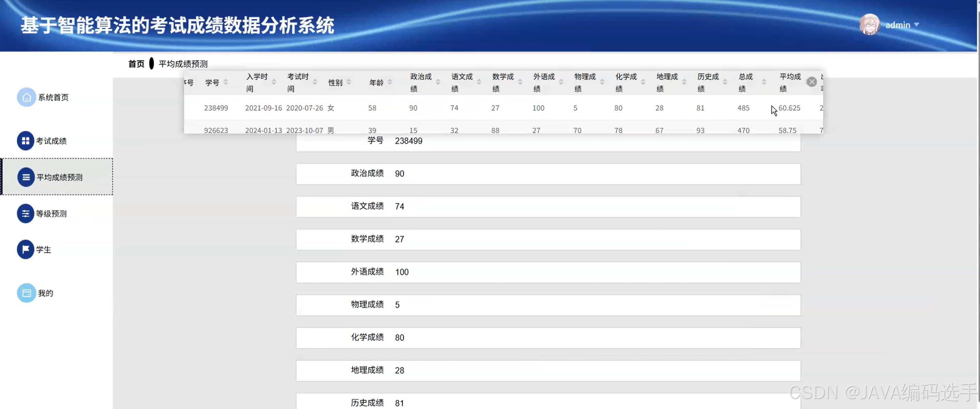Open the admin user dropdown arrow

(917, 25)
